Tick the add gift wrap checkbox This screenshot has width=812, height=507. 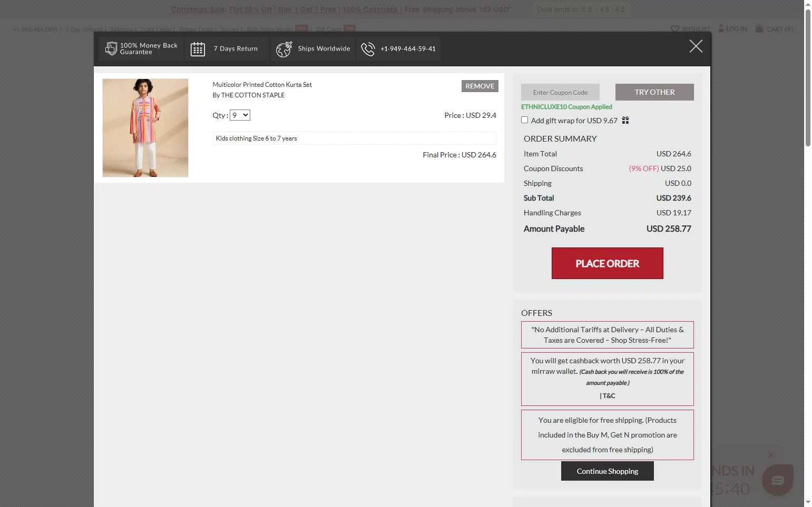(x=524, y=120)
